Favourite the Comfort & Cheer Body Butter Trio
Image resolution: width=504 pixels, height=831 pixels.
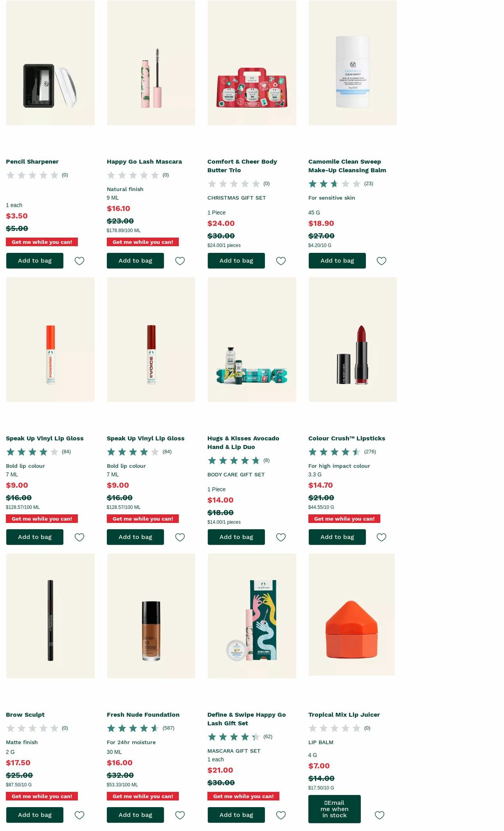point(281,261)
